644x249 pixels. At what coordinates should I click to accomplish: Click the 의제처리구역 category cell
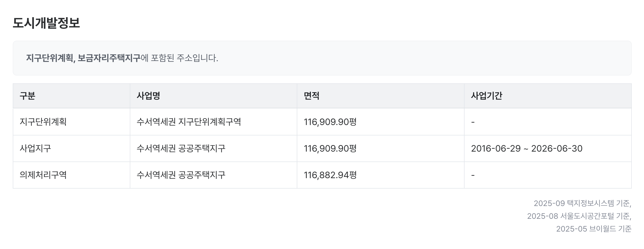point(43,175)
